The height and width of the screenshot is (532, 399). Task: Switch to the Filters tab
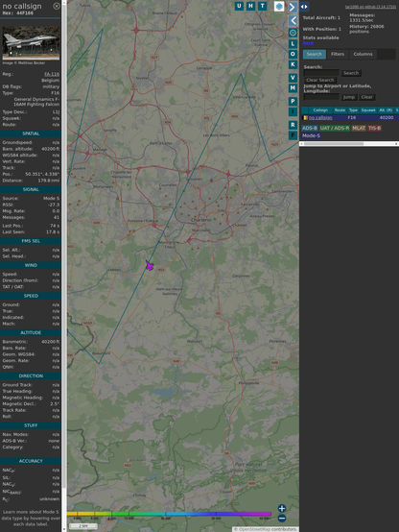pos(338,55)
